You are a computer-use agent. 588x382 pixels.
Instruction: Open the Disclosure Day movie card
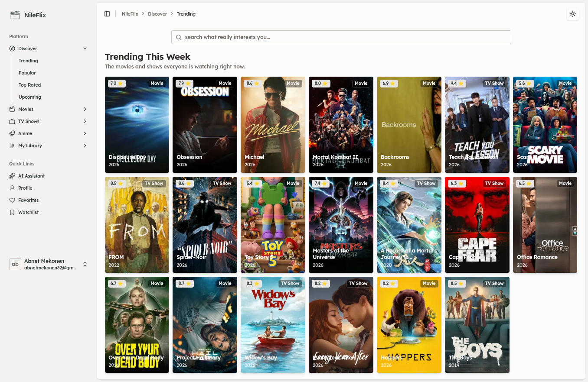(137, 125)
